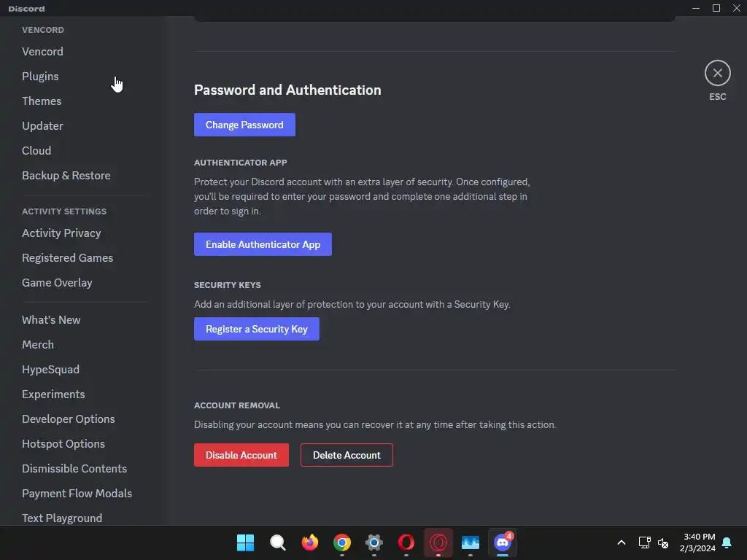747x560 pixels.
Task: Launch Firefox from the taskbar
Action: point(309,542)
